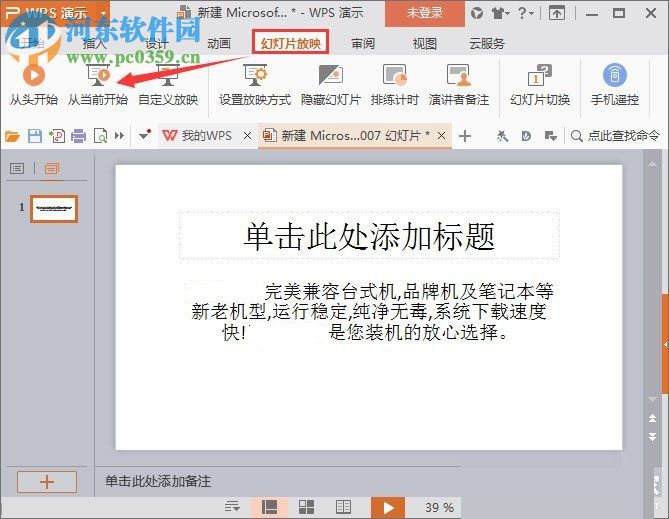Save the presentation with floppy icon
The height and width of the screenshot is (519, 669).
click(35, 136)
